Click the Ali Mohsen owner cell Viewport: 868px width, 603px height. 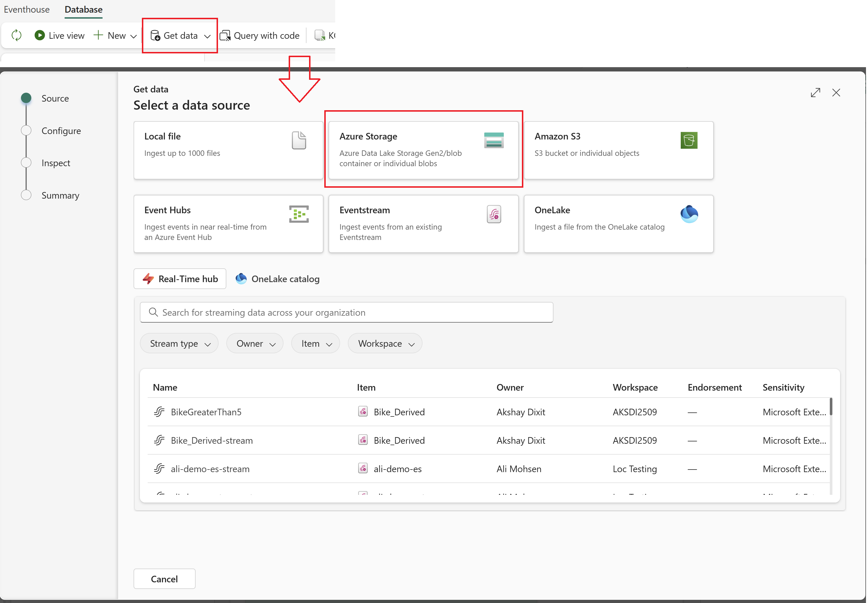519,469
